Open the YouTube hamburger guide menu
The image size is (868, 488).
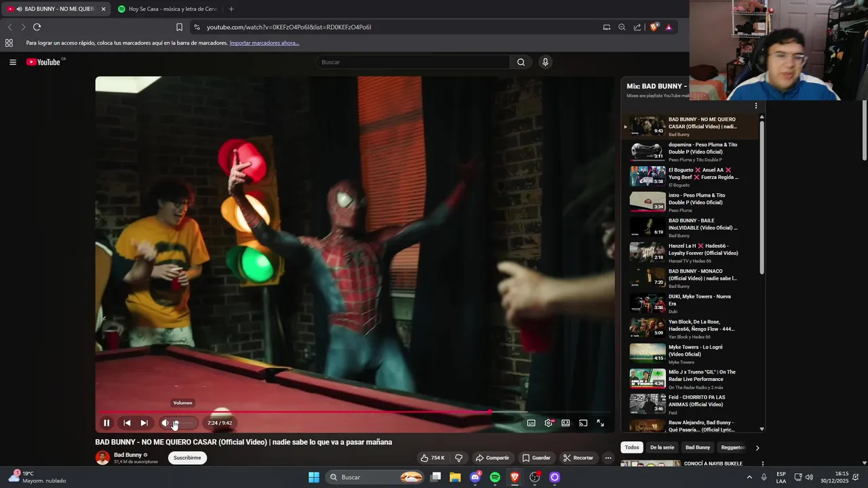(13, 62)
